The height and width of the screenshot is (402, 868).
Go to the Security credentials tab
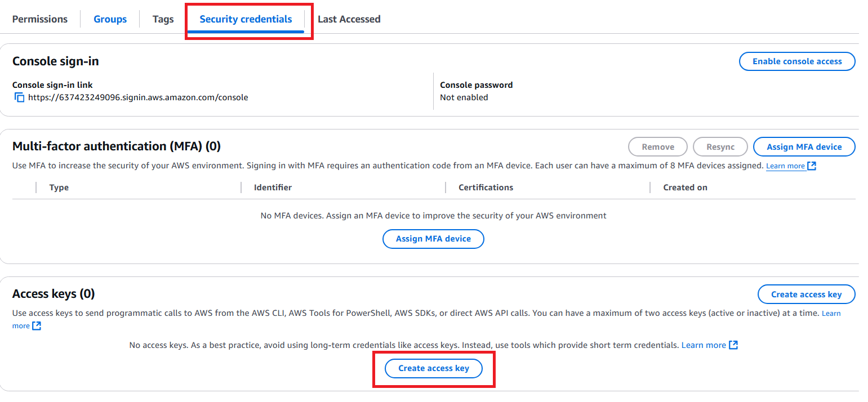point(246,19)
